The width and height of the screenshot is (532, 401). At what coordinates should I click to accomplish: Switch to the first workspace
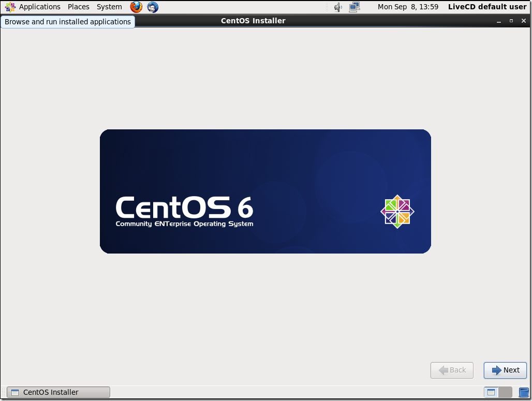click(x=491, y=392)
